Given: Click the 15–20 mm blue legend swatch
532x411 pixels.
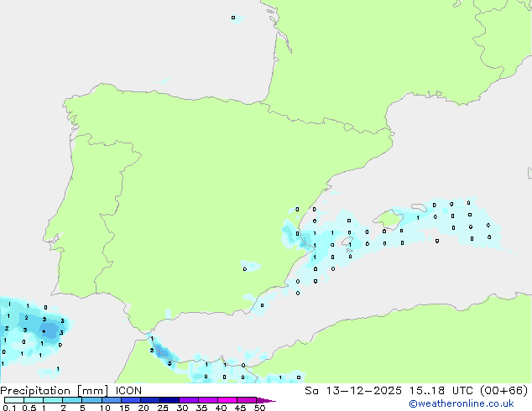Looking at the screenshot, I should coord(130,400).
